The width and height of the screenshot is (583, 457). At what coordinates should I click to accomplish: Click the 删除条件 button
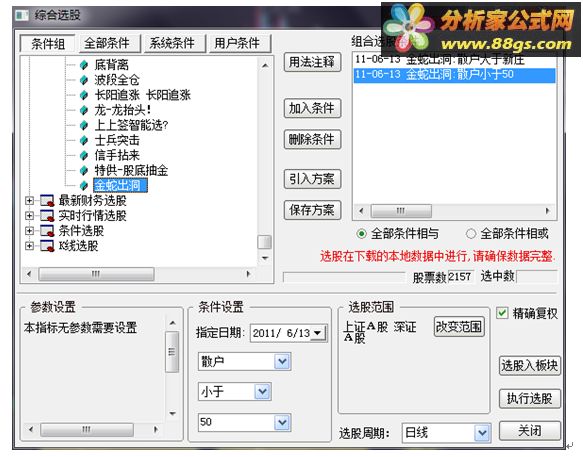(x=312, y=139)
